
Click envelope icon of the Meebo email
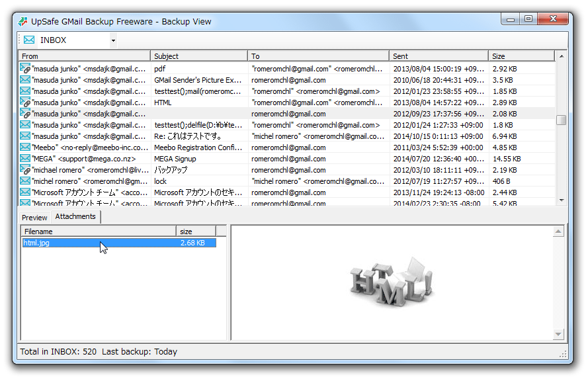[25, 147]
